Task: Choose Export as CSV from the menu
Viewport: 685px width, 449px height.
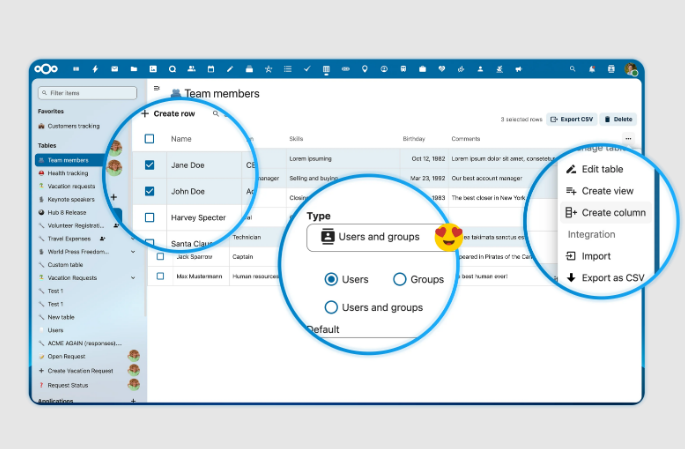Action: click(605, 278)
